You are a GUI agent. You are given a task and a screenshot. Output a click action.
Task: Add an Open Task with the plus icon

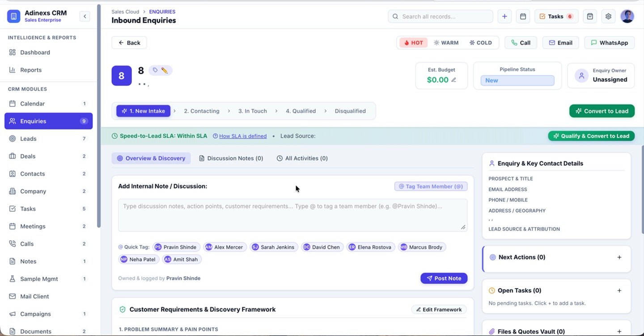619,291
